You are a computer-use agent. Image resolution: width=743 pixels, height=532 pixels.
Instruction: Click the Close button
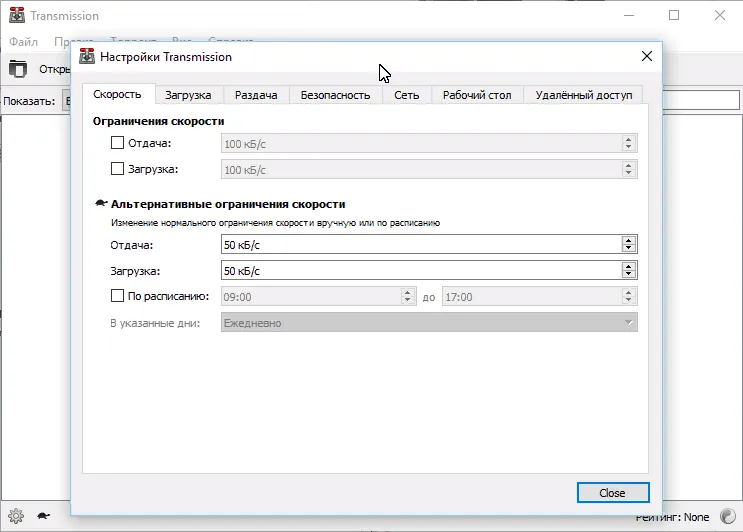[613, 493]
